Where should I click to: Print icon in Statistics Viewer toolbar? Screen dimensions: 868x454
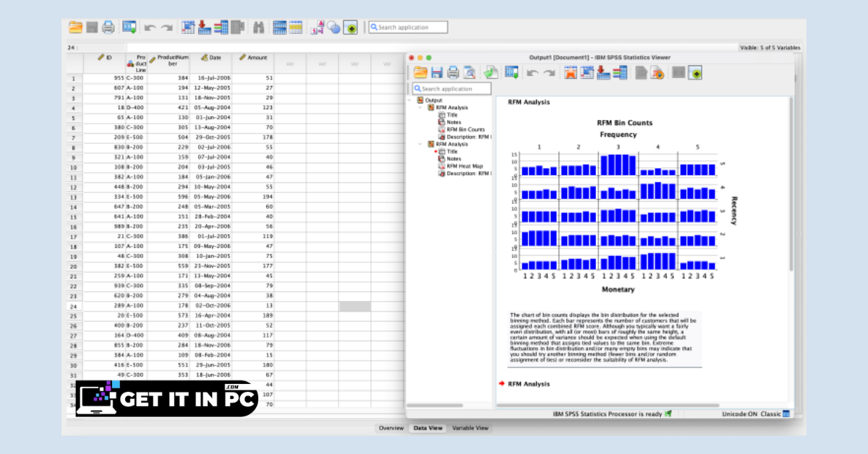tap(453, 72)
